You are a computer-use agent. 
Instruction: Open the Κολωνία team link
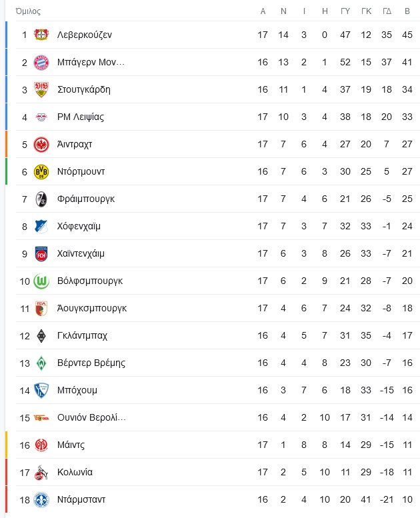[75, 472]
